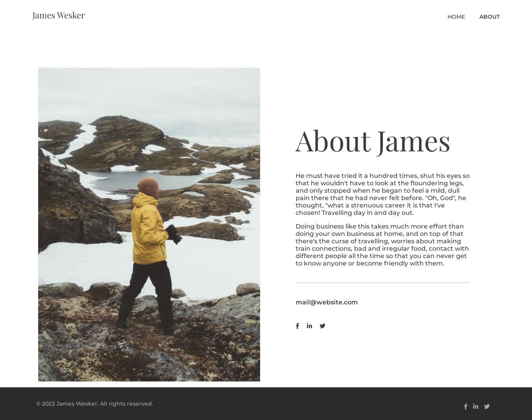Click the footer copyright text
Screen dimensions: 532x420
[x=95, y=404]
